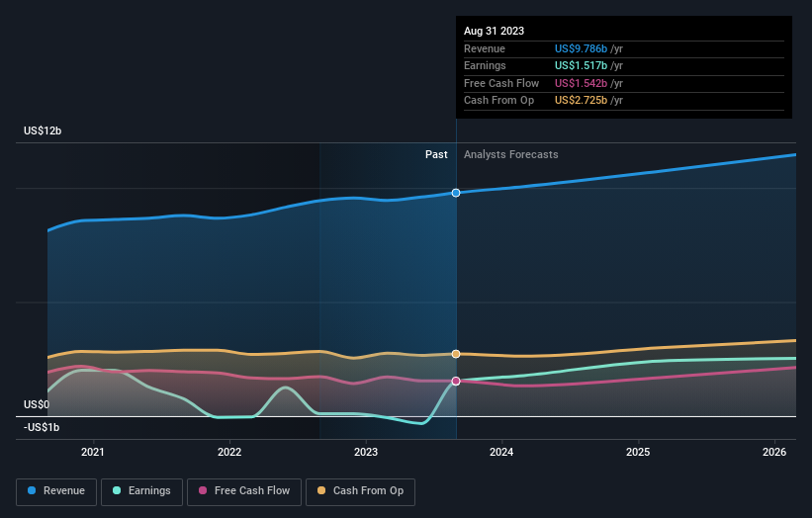This screenshot has width=812, height=518.
Task: Click the teal Earnings legend dot
Action: [x=117, y=490]
